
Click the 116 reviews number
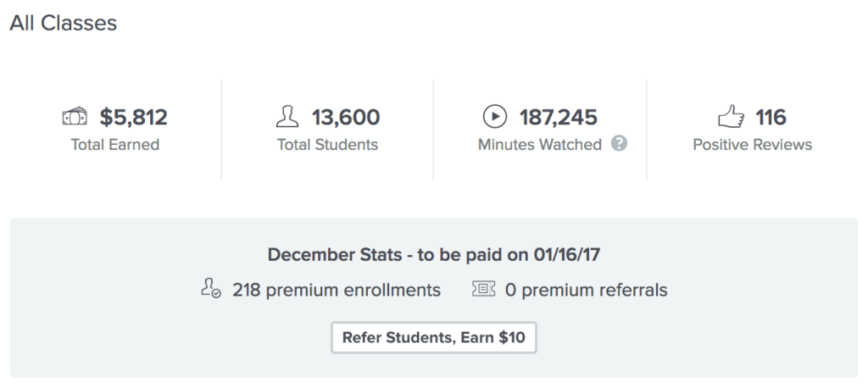(771, 117)
